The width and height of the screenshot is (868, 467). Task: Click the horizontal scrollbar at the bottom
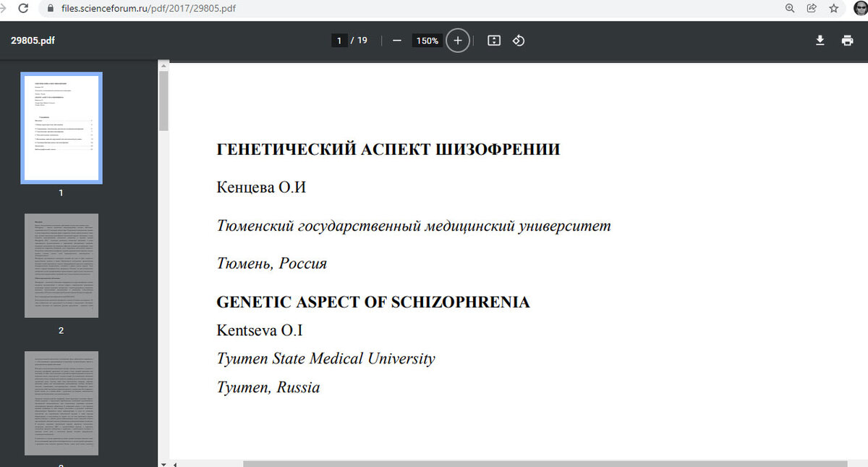click(x=545, y=463)
